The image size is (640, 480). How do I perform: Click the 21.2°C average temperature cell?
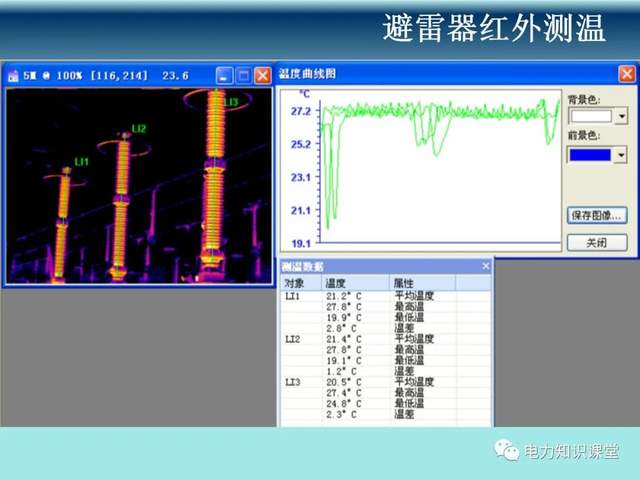coord(344,296)
